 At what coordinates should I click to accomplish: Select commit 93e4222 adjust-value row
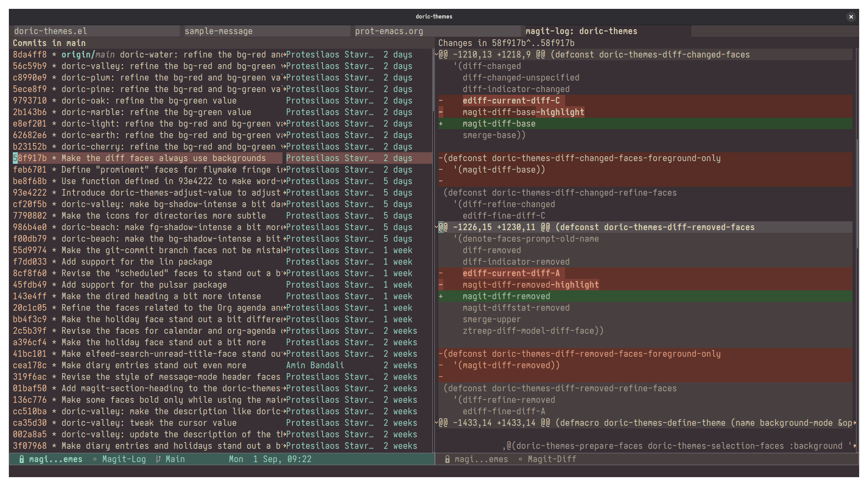(221, 193)
